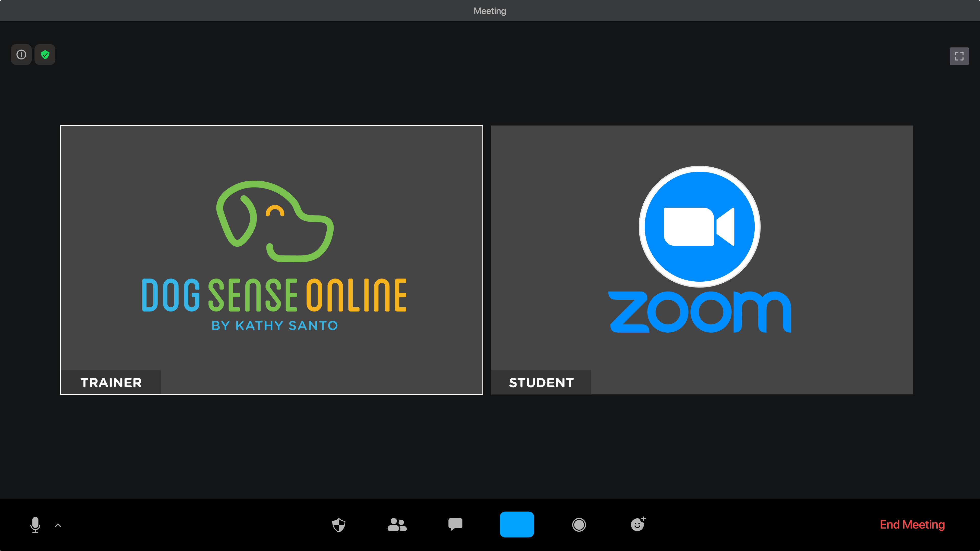
Task: Click the Dog Sense Online text
Action: (x=274, y=295)
